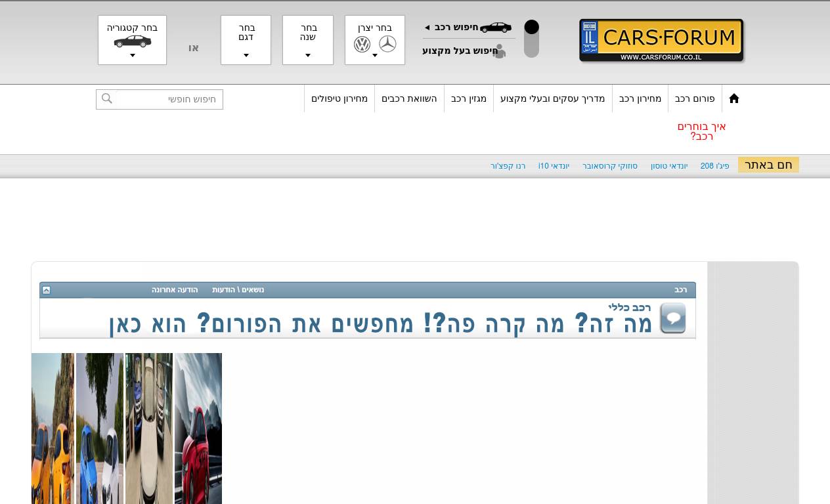Open the איך בוחרים רכב? link

click(702, 131)
